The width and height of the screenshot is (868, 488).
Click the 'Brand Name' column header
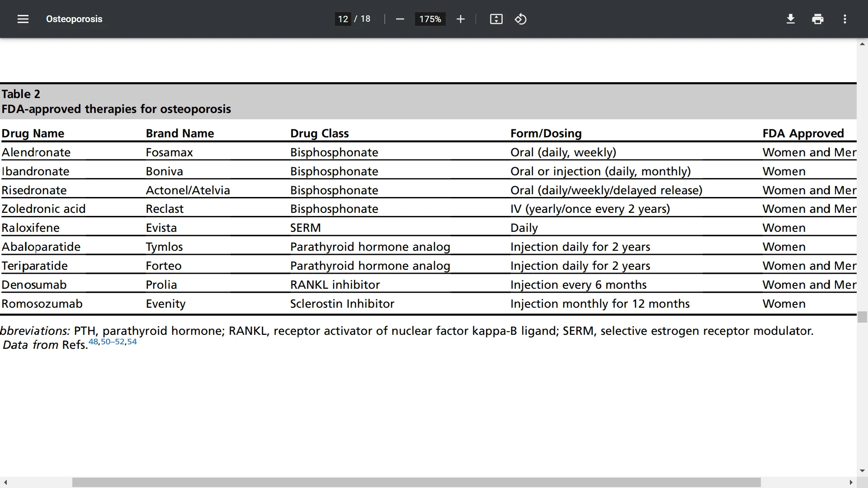(180, 133)
